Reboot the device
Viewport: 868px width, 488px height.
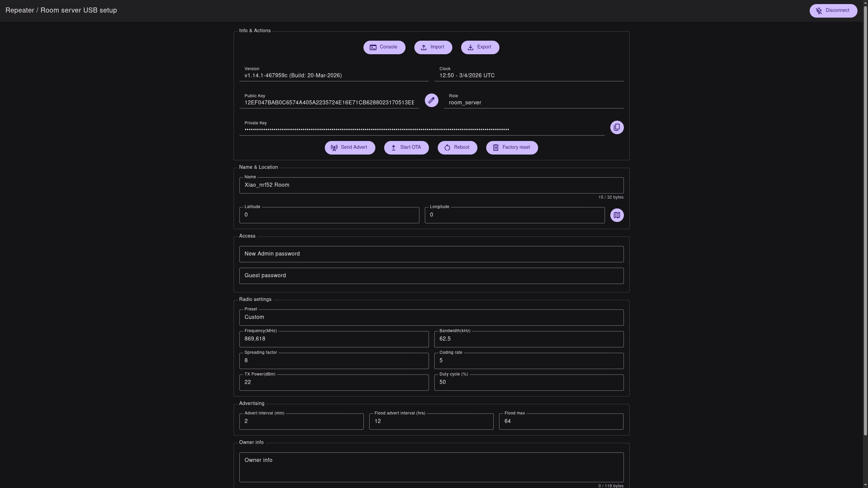(457, 148)
